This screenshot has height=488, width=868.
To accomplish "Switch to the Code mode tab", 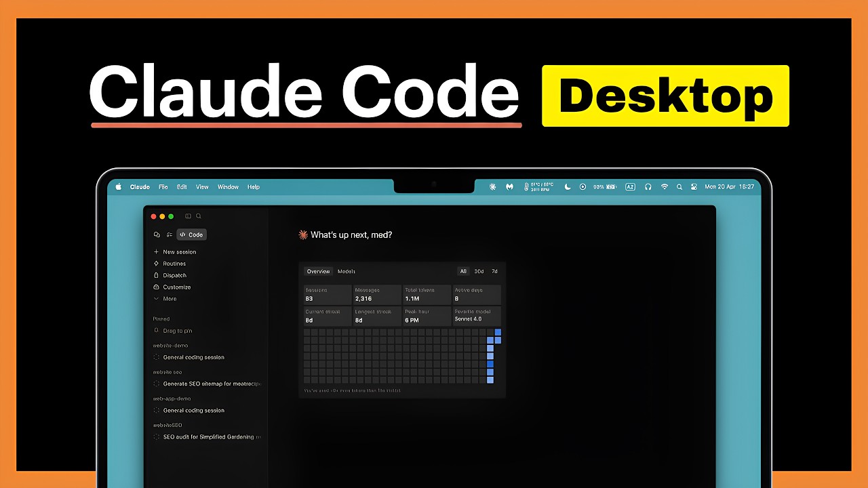I will pos(192,235).
